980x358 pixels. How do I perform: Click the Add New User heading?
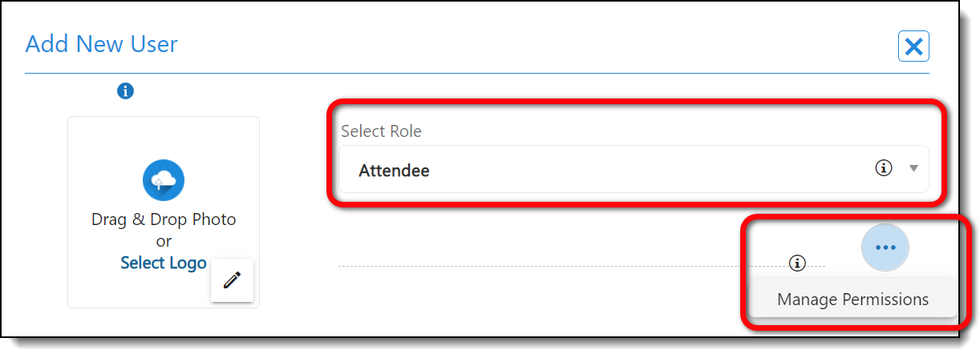tap(102, 44)
